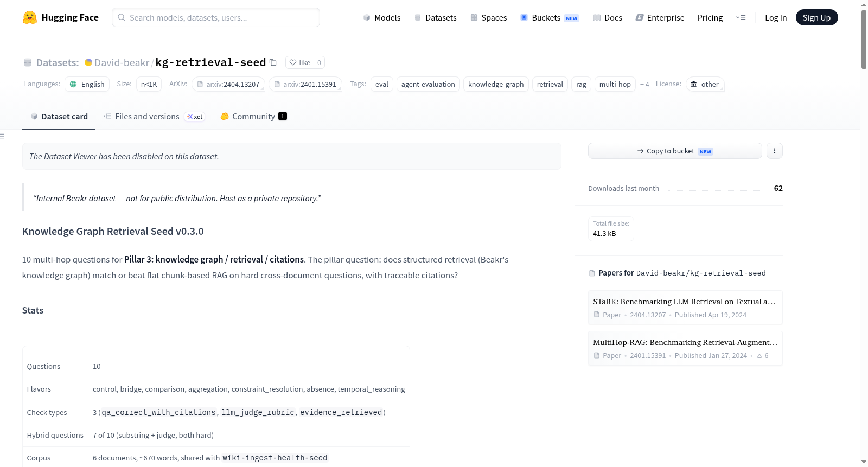Open Buckets from the navigation bar
Image resolution: width=868 pixels, height=467 pixels.
tap(550, 17)
